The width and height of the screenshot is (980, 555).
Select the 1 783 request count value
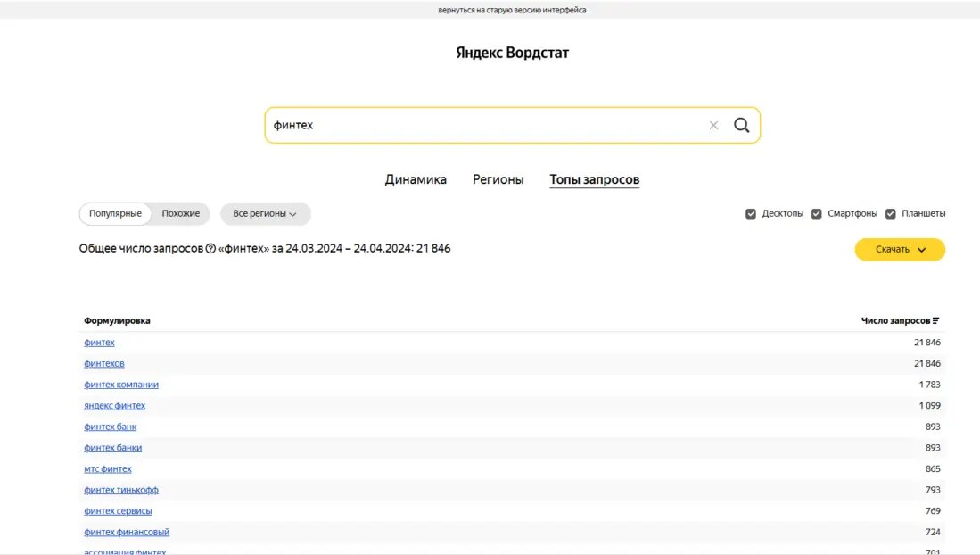[929, 385]
